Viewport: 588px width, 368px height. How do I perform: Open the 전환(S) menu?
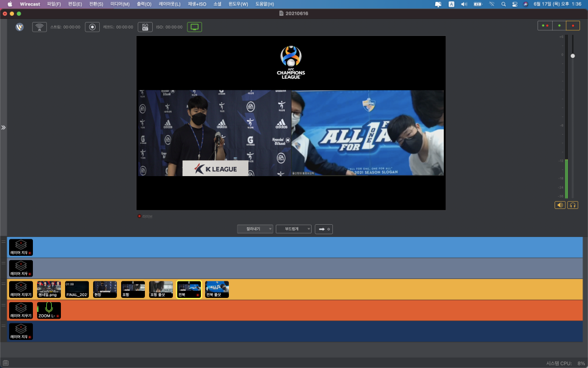[x=96, y=4]
